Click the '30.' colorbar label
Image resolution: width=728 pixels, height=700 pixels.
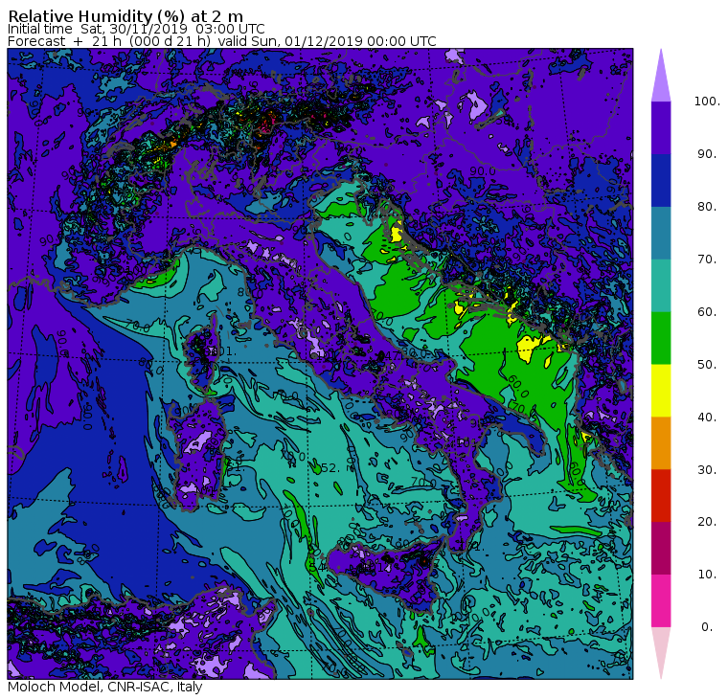pos(707,470)
